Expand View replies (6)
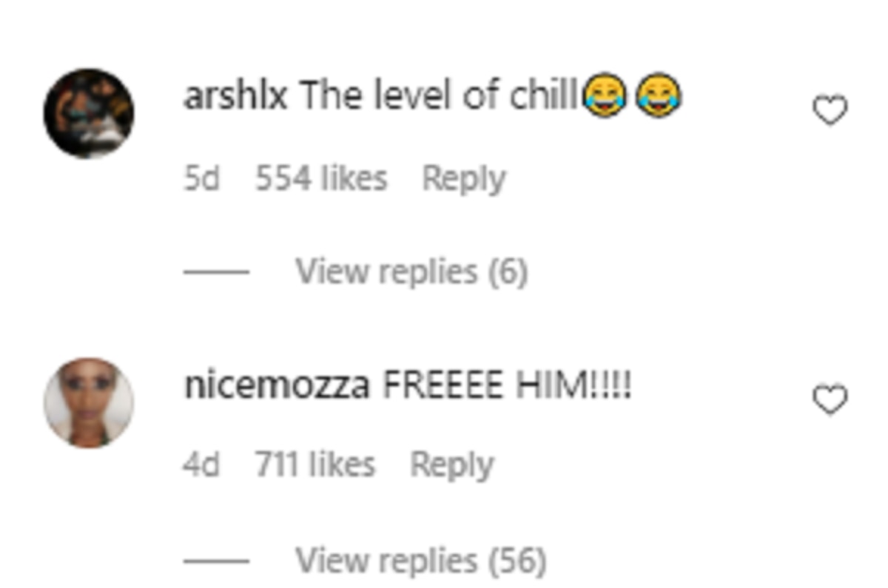The height and width of the screenshot is (588, 888). pyautogui.click(x=412, y=272)
